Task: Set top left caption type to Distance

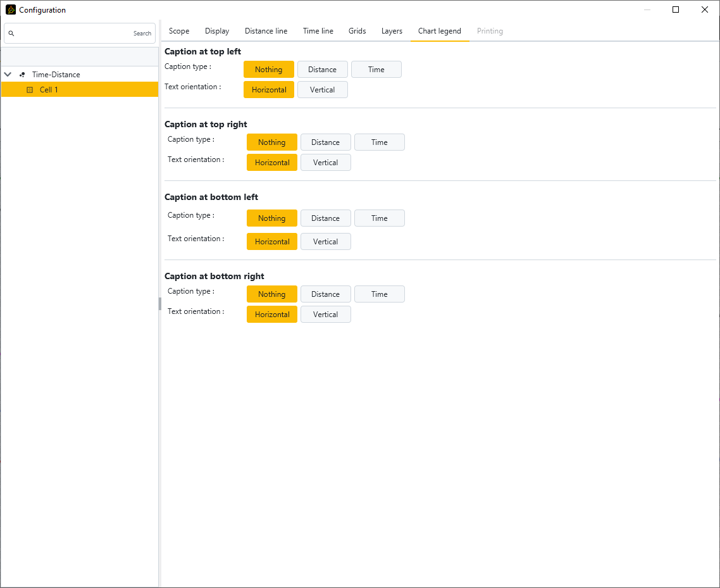Action: [322, 70]
